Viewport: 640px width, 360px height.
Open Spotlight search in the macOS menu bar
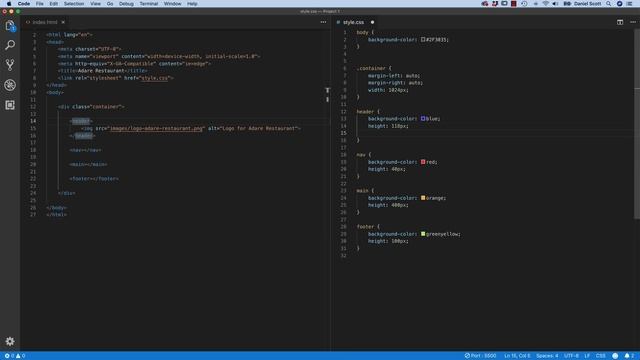point(608,4)
